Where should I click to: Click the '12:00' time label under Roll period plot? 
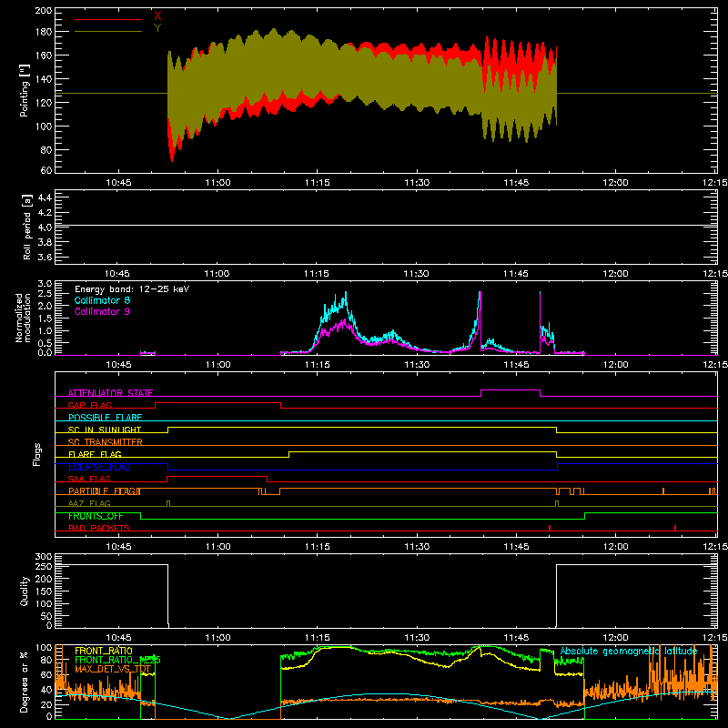click(615, 274)
